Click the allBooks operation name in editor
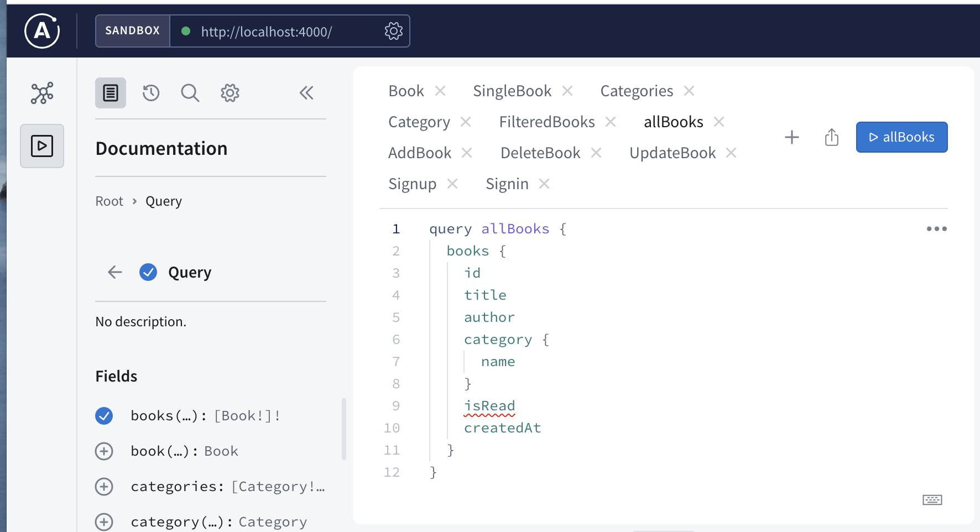Screen dimensions: 980x532 coord(515,229)
